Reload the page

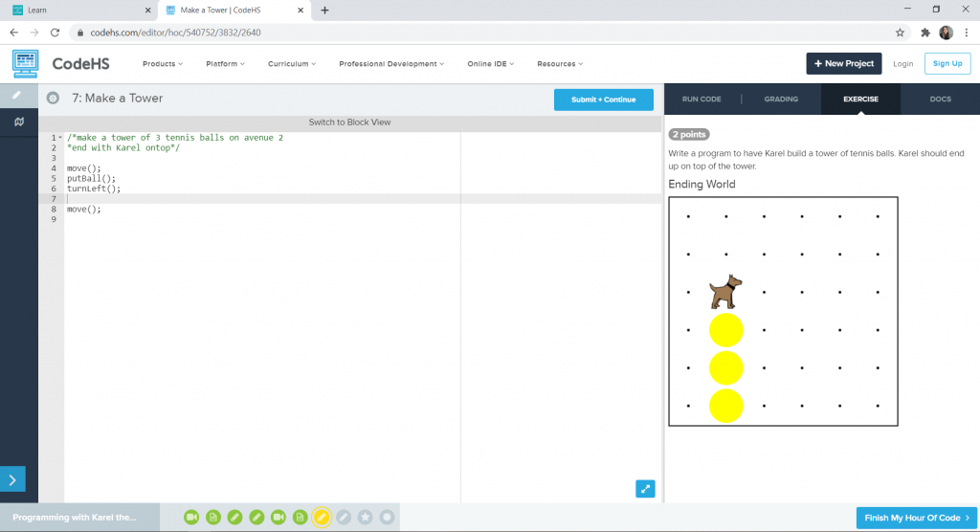55,33
